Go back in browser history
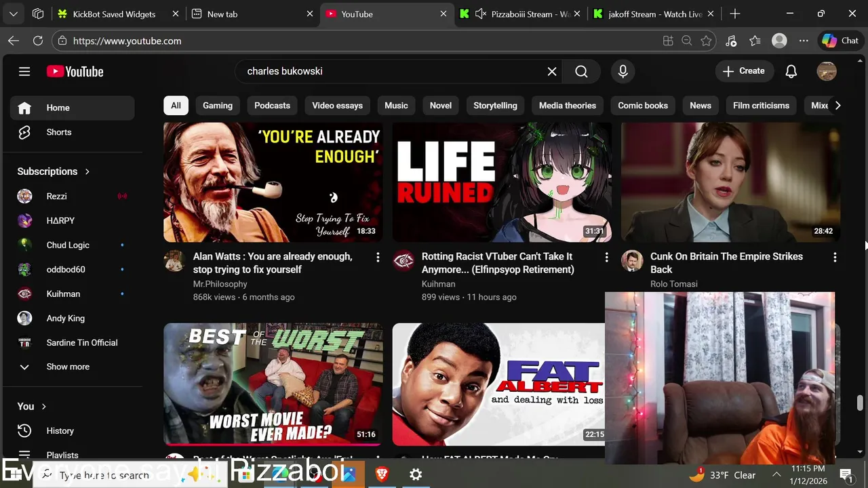Image resolution: width=868 pixels, height=488 pixels. point(14,41)
